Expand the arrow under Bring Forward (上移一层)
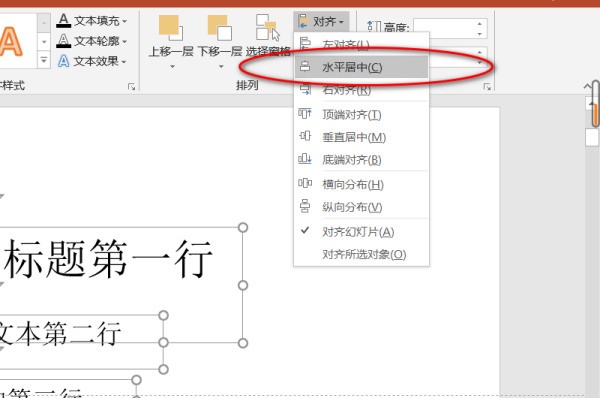600x398 pixels. tap(172, 67)
